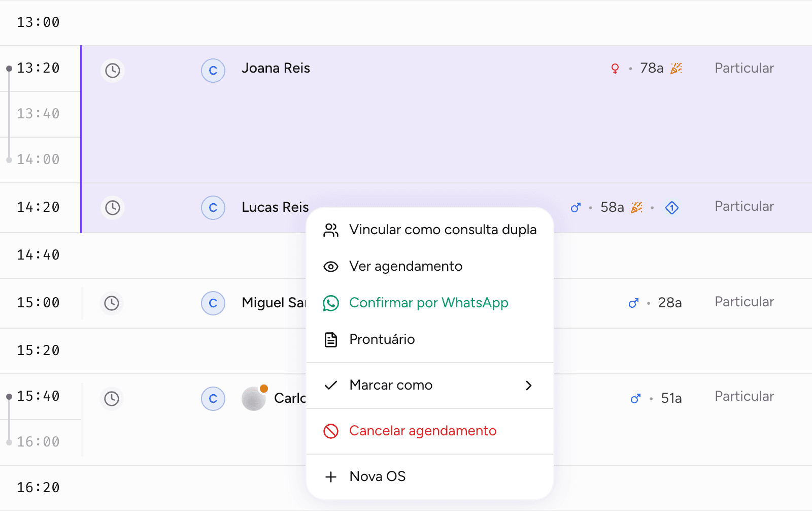Screen dimensions: 812x511
Task: Click the 15:20 time slot label
Action: 38,350
